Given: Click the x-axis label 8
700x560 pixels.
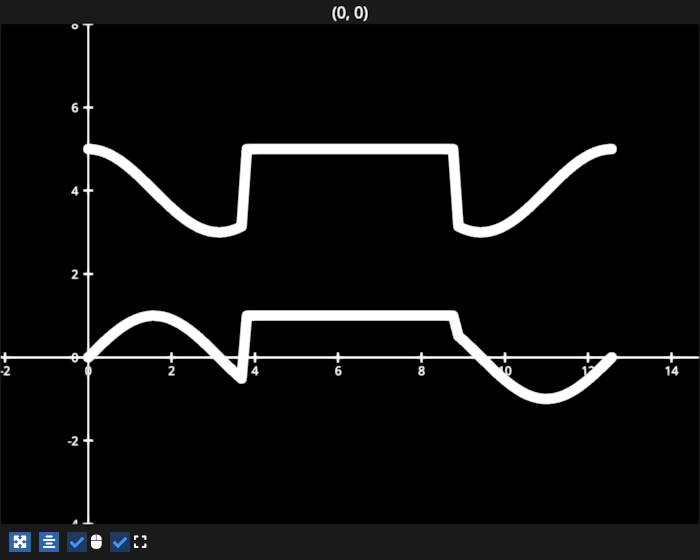Looking at the screenshot, I should pyautogui.click(x=421, y=371).
